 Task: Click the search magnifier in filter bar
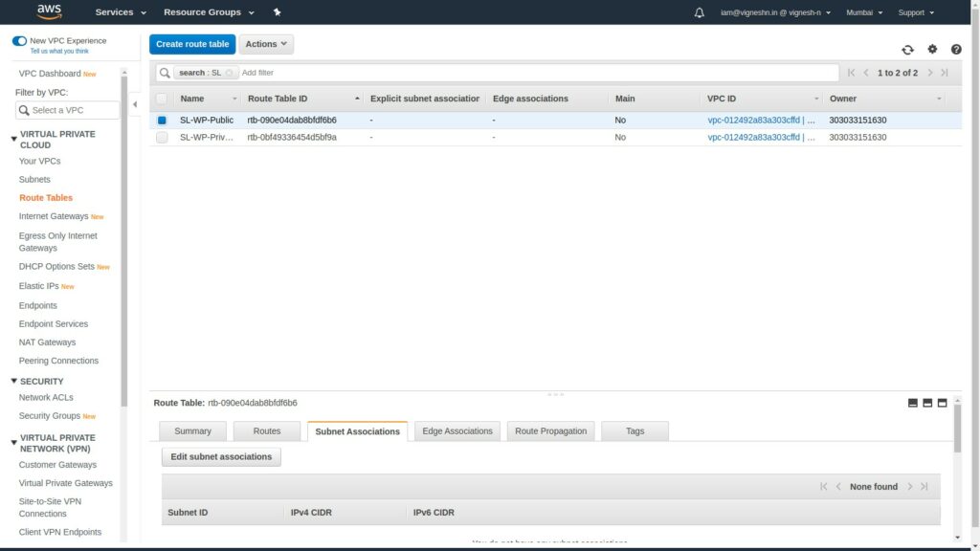click(165, 73)
